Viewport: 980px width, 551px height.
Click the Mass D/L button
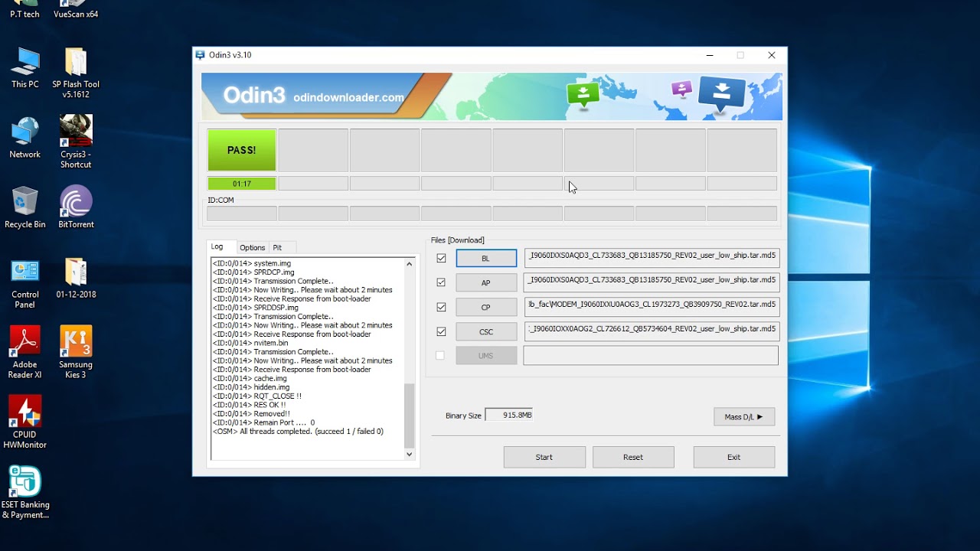click(744, 416)
